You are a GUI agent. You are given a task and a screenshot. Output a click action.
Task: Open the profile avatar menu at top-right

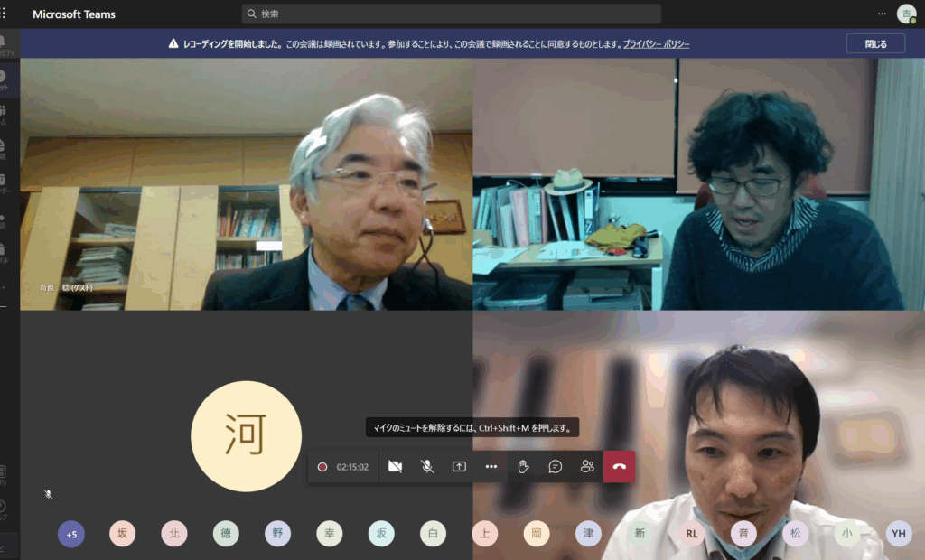click(x=906, y=14)
